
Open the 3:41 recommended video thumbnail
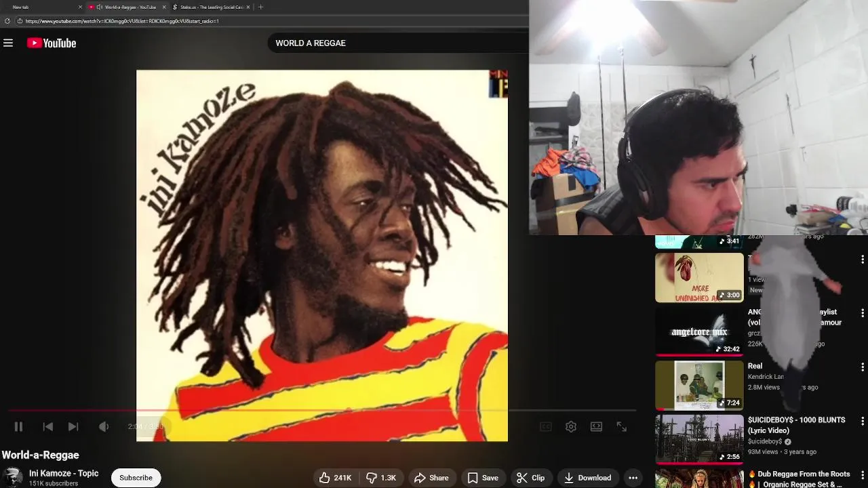click(699, 242)
